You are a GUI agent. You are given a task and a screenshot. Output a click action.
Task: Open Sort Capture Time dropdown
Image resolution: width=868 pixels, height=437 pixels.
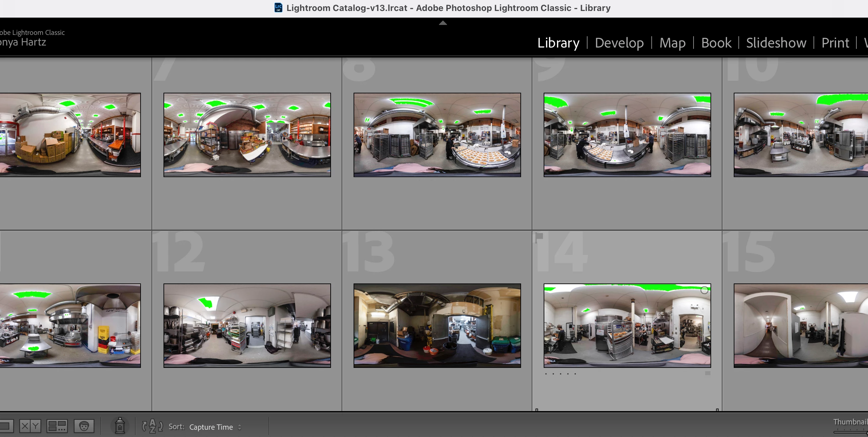(211, 427)
